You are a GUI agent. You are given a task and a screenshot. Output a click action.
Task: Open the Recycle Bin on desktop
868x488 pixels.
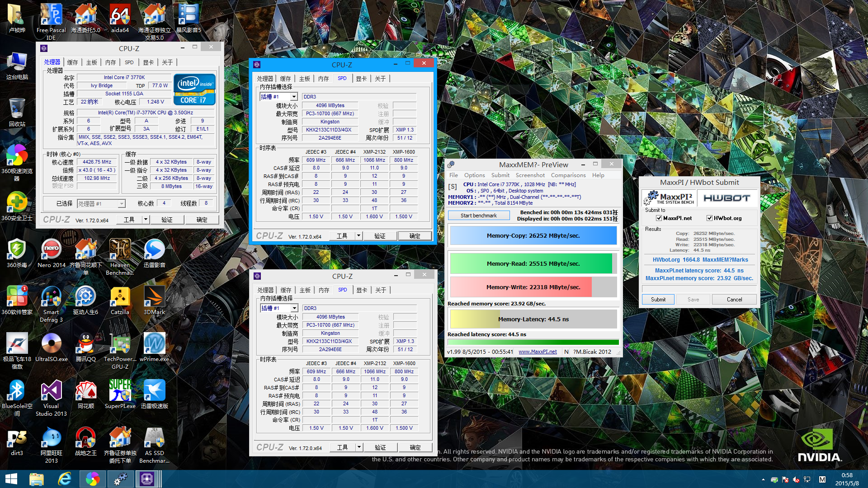(x=17, y=112)
